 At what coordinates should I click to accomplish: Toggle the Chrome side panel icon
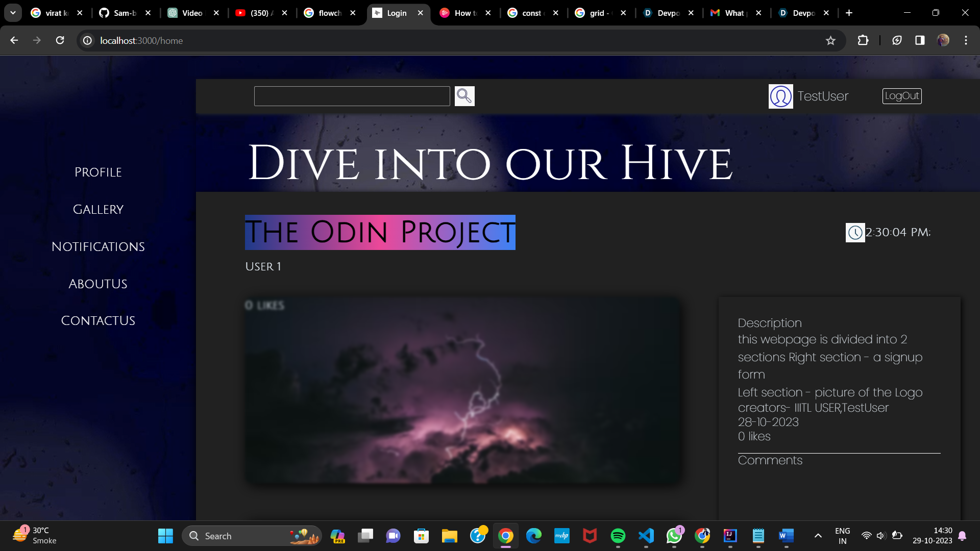click(920, 40)
